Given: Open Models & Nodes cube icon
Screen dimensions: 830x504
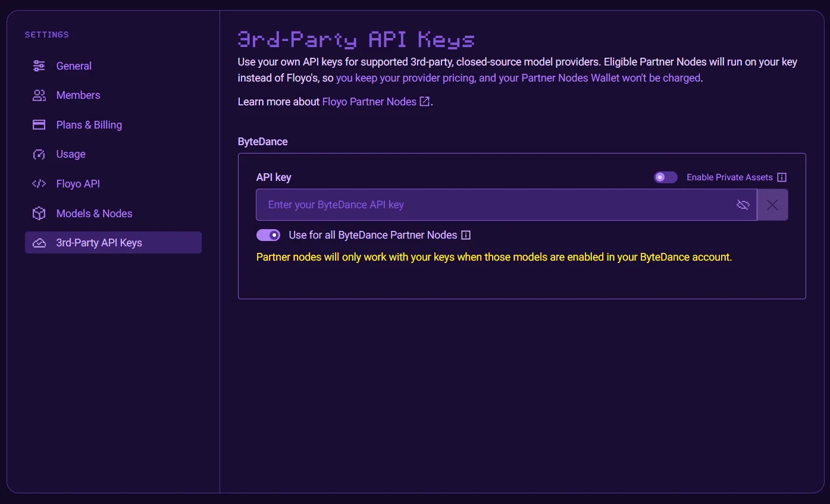Looking at the screenshot, I should [x=39, y=214].
